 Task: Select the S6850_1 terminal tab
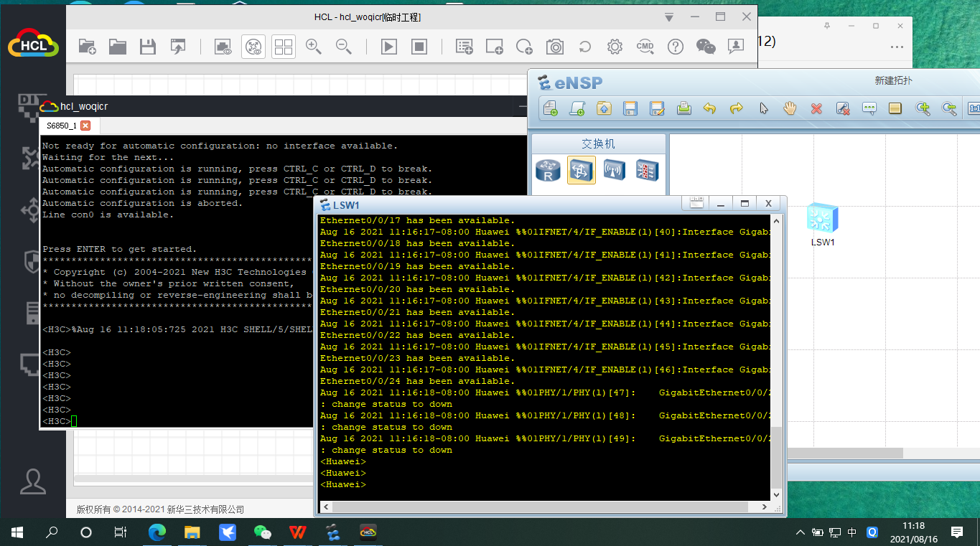62,126
